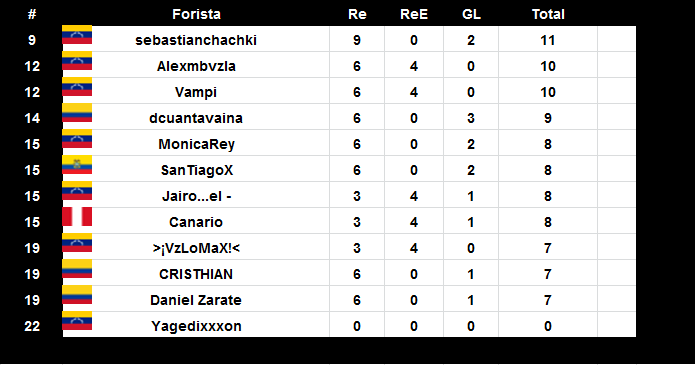The image size is (695, 365).
Task: Select the Jairo...el - name cell
Action: click(197, 196)
